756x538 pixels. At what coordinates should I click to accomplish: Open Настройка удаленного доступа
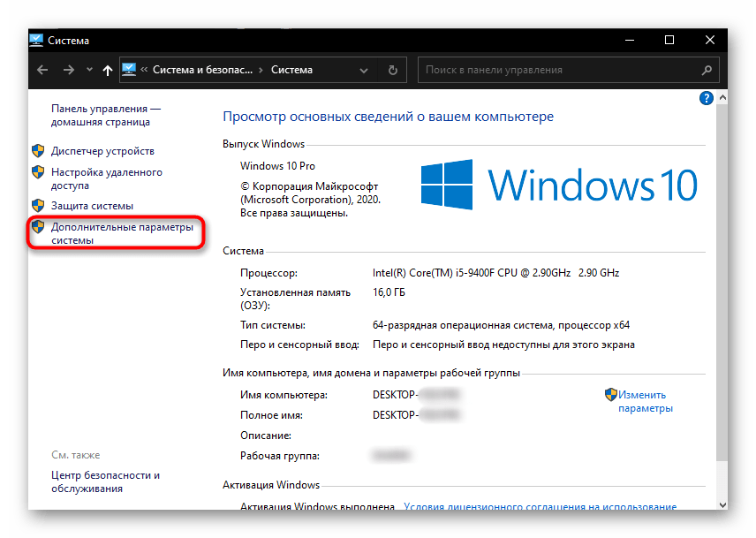pos(107,178)
